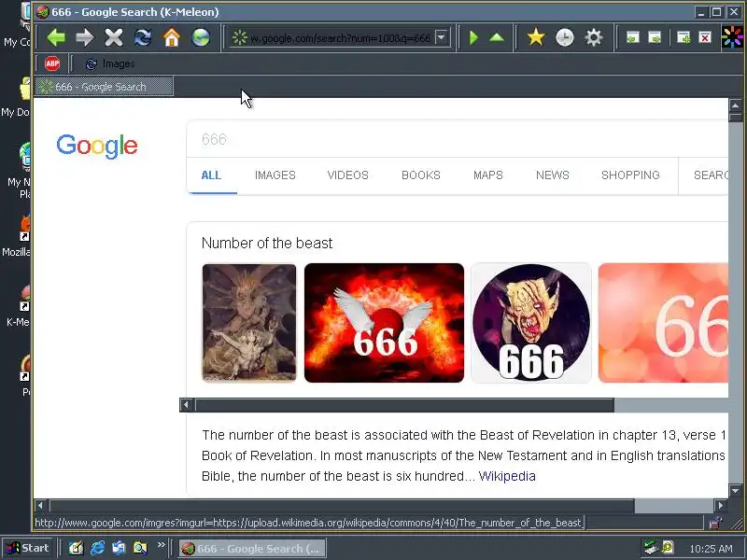Image resolution: width=747 pixels, height=560 pixels.
Task: Open the URL bar history dropdown arrow
Action: [442, 37]
